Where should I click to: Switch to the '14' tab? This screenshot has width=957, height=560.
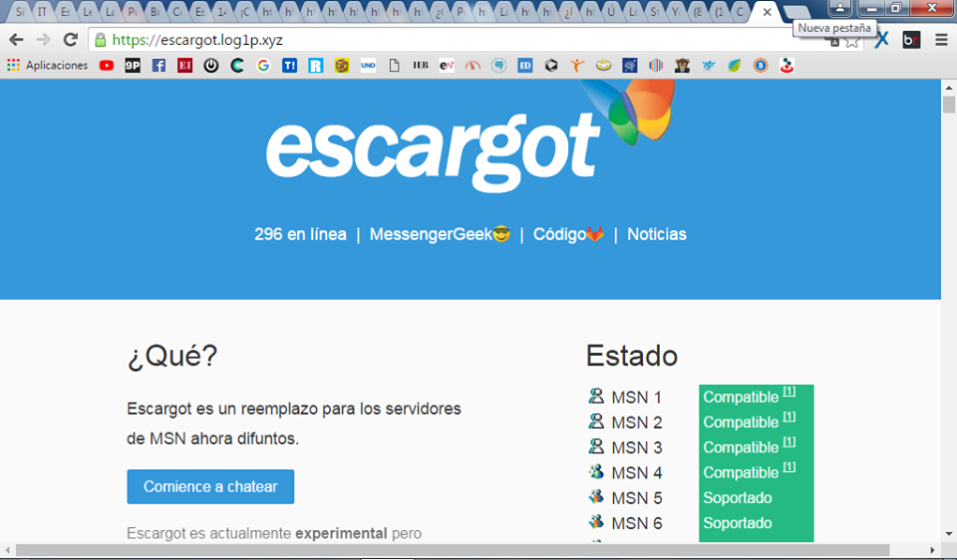point(222,12)
